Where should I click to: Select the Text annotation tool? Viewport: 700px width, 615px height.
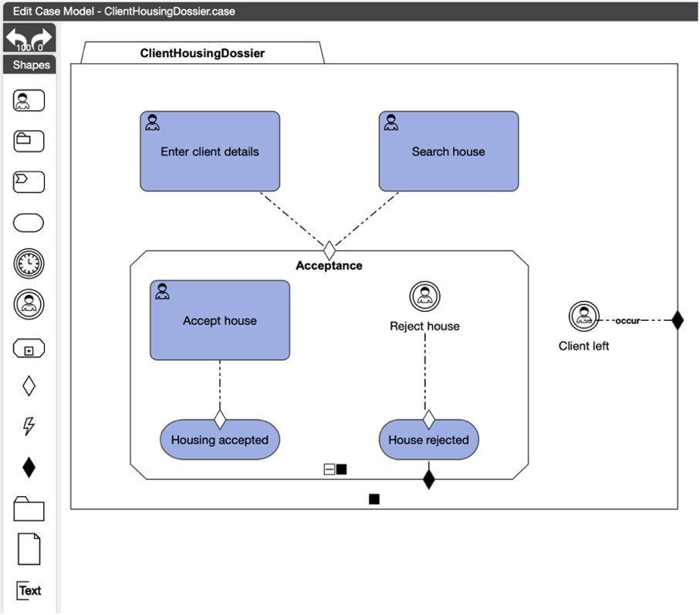click(29, 591)
